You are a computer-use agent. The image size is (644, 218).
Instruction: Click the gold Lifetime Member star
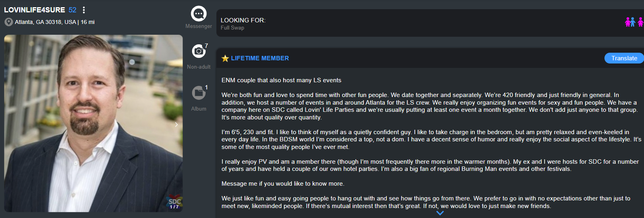click(225, 58)
